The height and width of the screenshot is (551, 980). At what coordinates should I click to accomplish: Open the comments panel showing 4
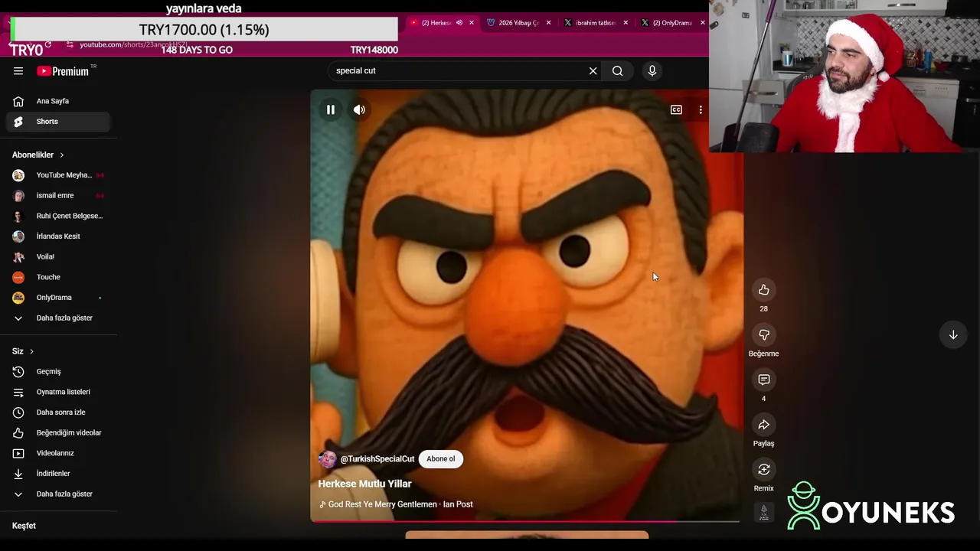763,380
